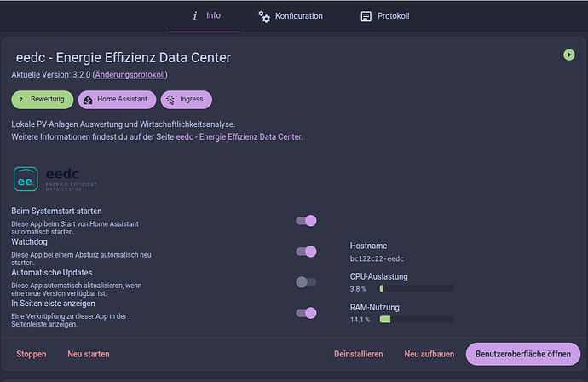Click the heading eedc - Energie Effizienz Data Center
This screenshot has width=588, height=382.
pyautogui.click(x=124, y=58)
